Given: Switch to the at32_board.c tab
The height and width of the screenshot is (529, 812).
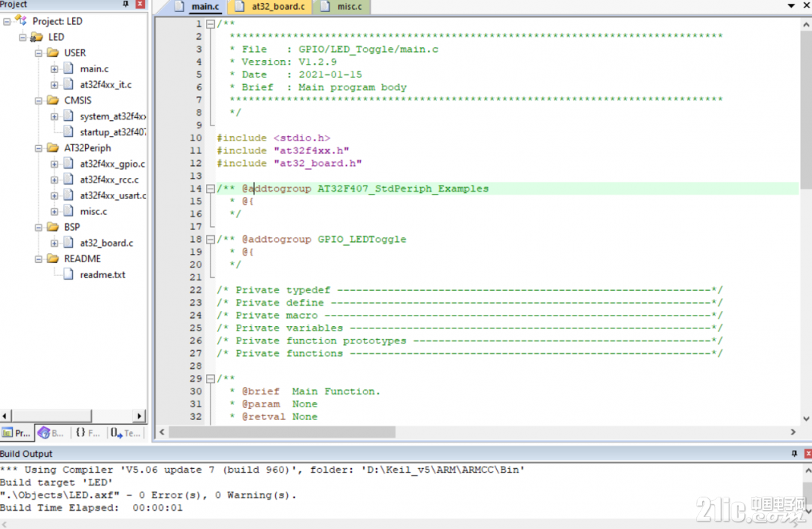Looking at the screenshot, I should coord(271,7).
